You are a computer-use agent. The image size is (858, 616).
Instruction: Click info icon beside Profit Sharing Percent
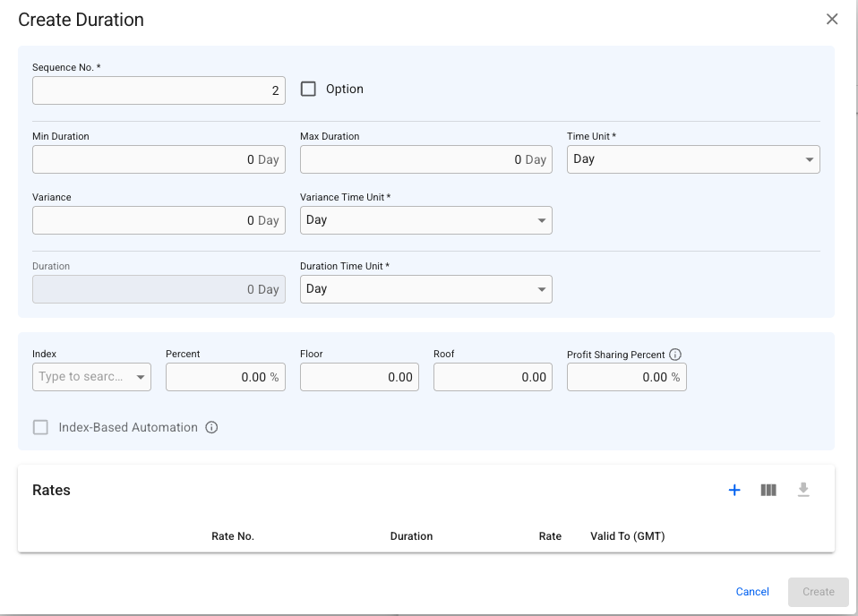point(675,355)
